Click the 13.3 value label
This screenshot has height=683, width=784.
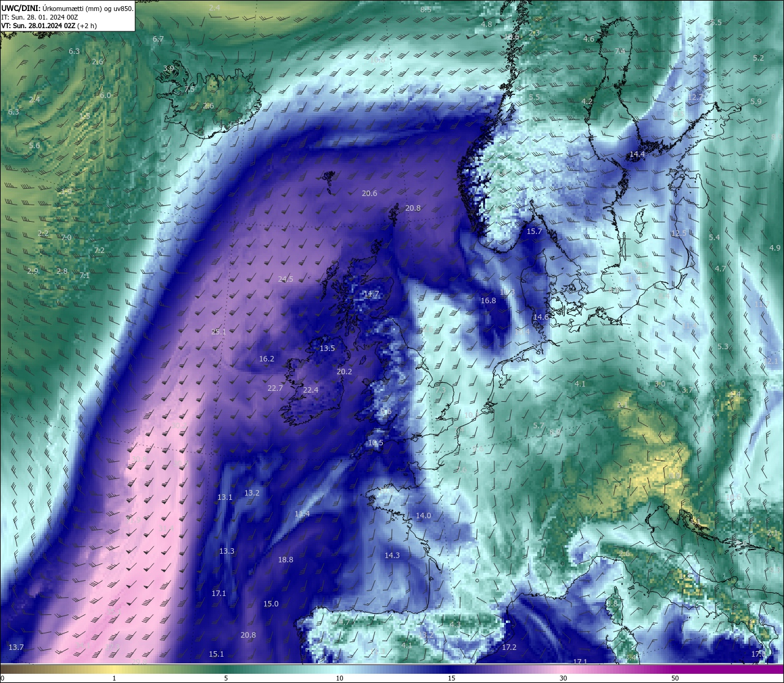(x=227, y=551)
